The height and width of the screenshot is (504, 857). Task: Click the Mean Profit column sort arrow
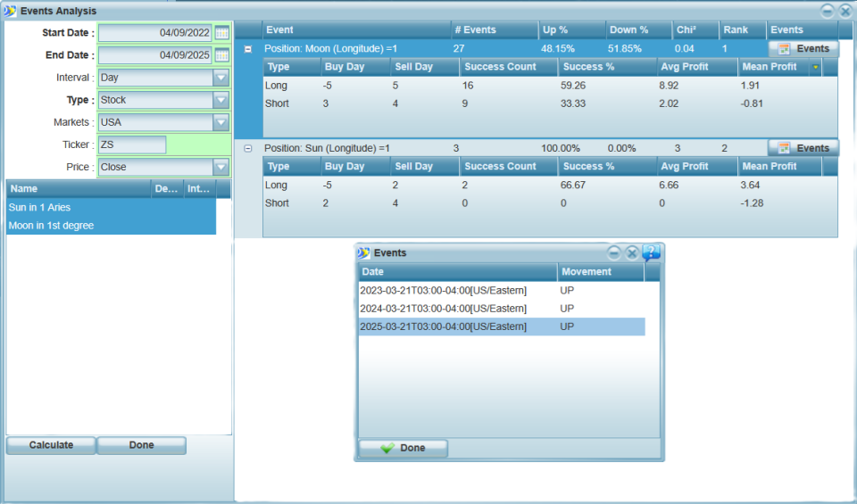click(x=815, y=67)
